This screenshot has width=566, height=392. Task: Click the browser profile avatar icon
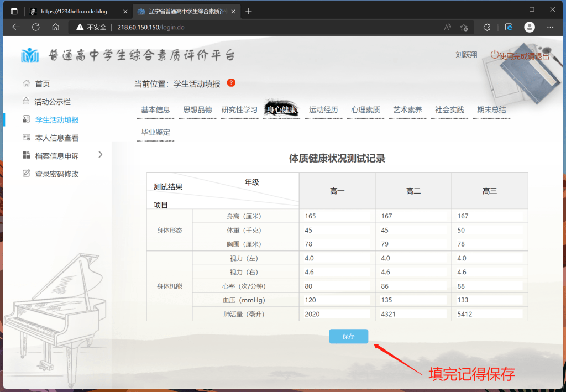[529, 27]
